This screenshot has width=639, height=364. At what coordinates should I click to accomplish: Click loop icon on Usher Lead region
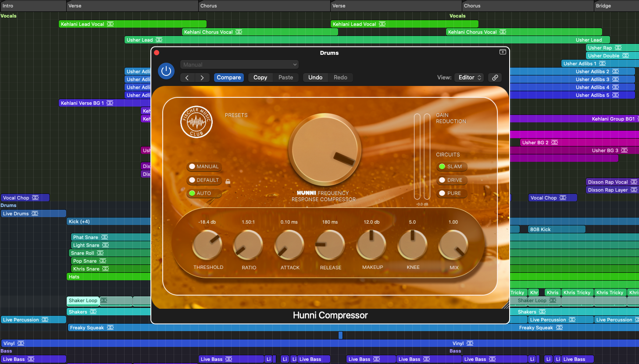tap(159, 40)
